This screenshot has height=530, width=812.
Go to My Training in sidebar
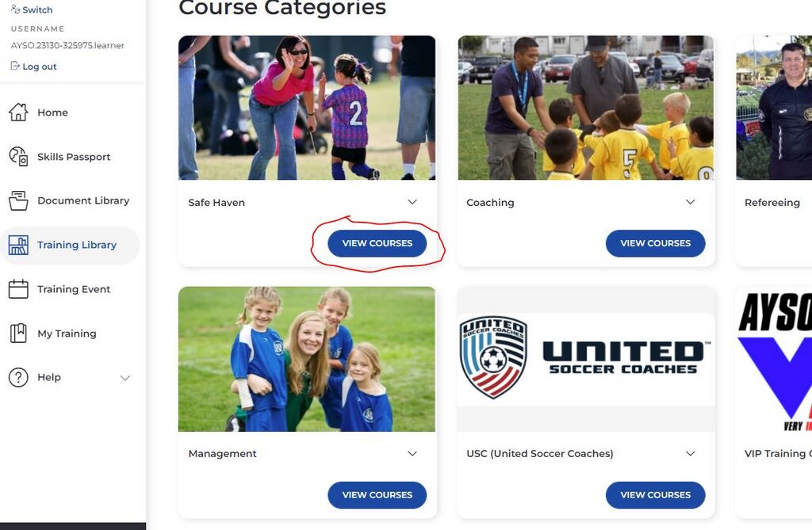pyautogui.click(x=67, y=334)
